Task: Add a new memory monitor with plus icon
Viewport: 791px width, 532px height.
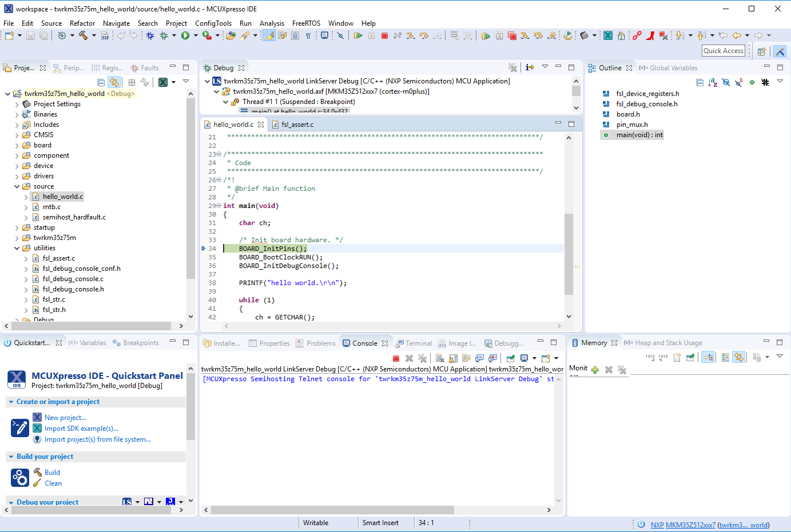Action: (595, 370)
